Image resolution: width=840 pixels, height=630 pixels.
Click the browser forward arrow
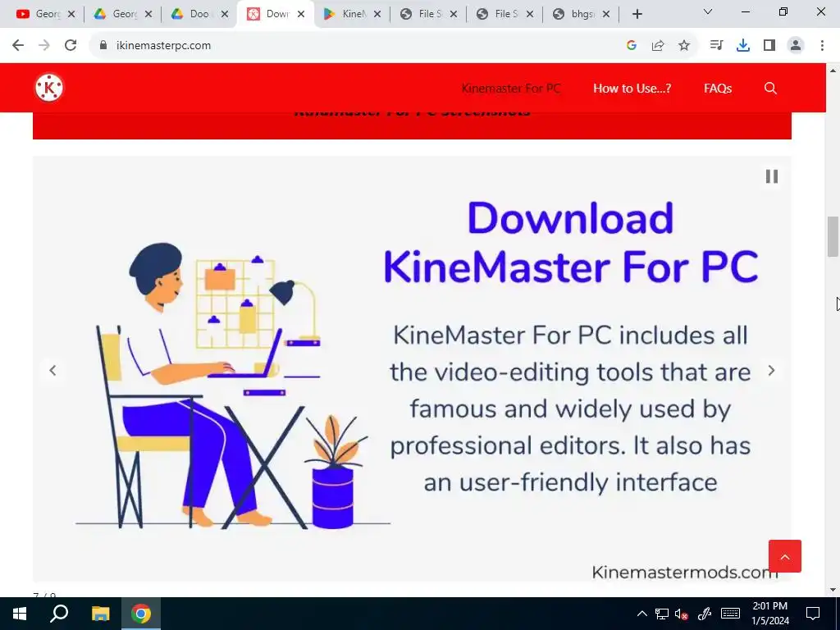click(x=44, y=46)
